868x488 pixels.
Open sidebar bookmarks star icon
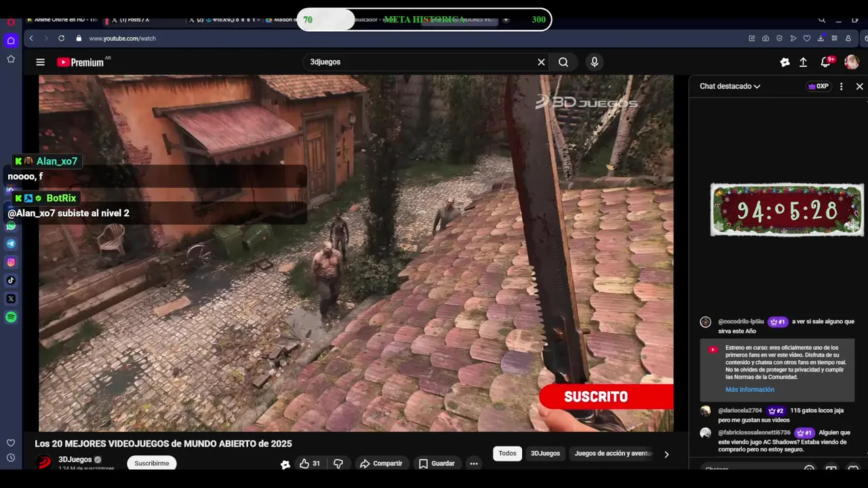tap(11, 59)
